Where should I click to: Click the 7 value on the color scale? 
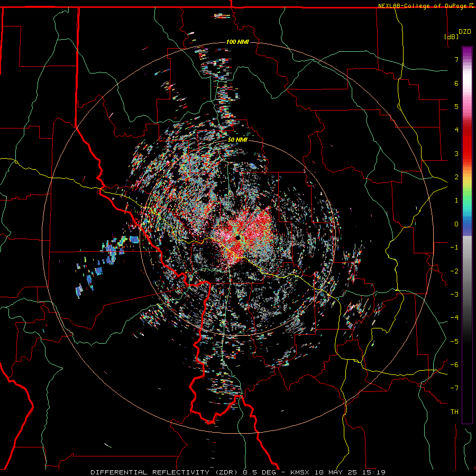(x=456, y=59)
